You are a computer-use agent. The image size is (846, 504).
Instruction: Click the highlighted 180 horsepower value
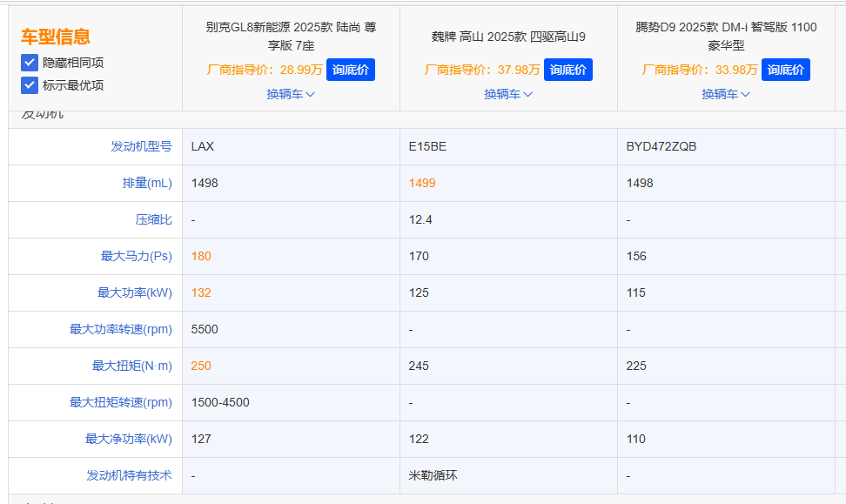201,256
